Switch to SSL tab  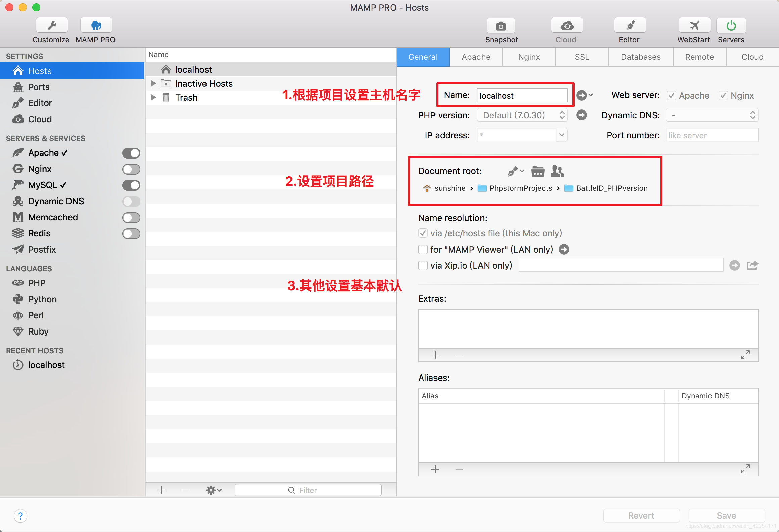[582, 57]
